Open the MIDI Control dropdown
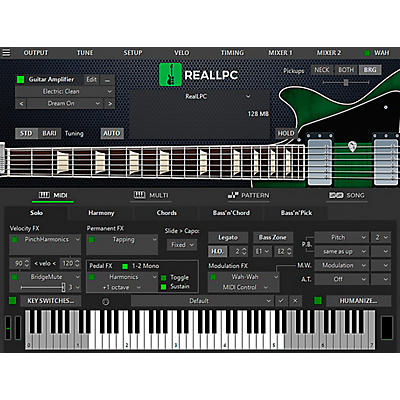400x400 pixels. (x=245, y=287)
